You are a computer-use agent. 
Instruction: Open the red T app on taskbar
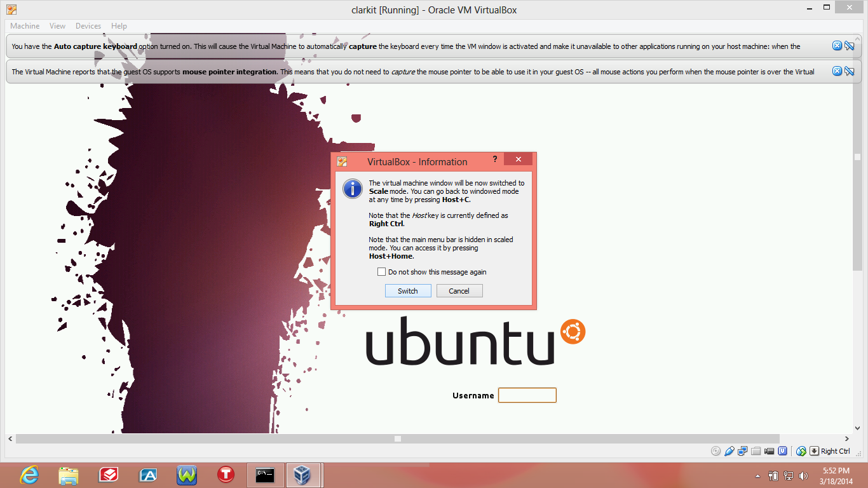(x=226, y=475)
